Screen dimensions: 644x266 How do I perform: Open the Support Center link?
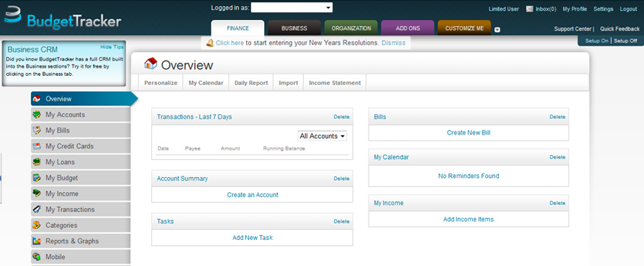[573, 29]
